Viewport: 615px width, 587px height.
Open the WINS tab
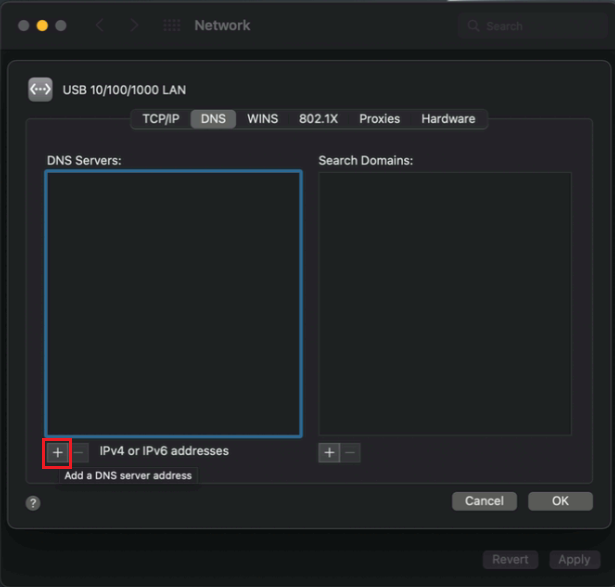pyautogui.click(x=262, y=119)
